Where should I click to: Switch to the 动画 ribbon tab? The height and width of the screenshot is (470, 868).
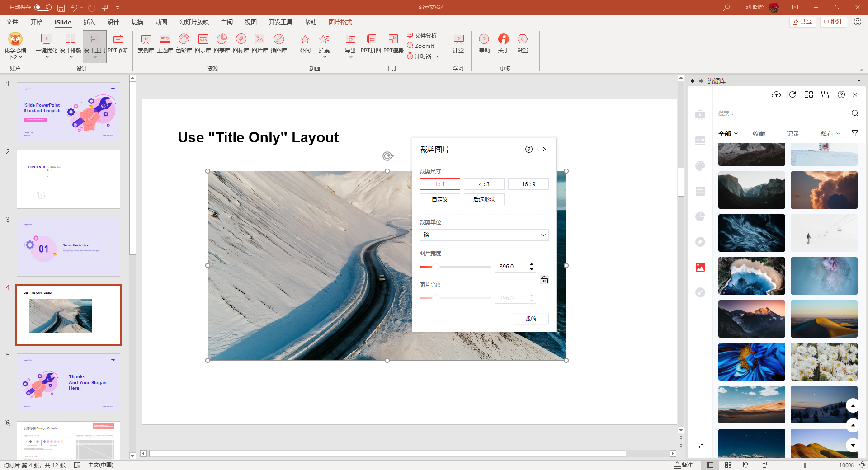[x=161, y=22]
